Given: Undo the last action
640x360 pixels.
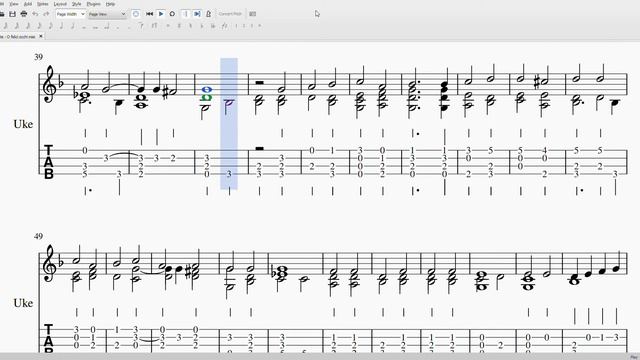Looking at the screenshot, I should point(35,14).
